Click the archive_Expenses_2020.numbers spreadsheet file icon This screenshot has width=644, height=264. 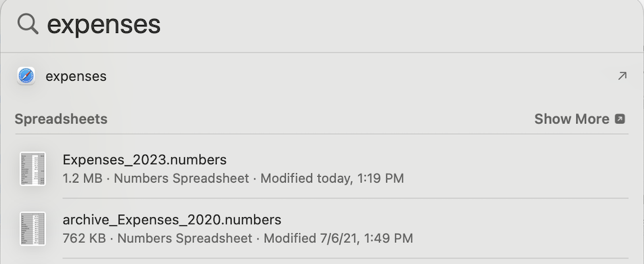click(x=32, y=228)
